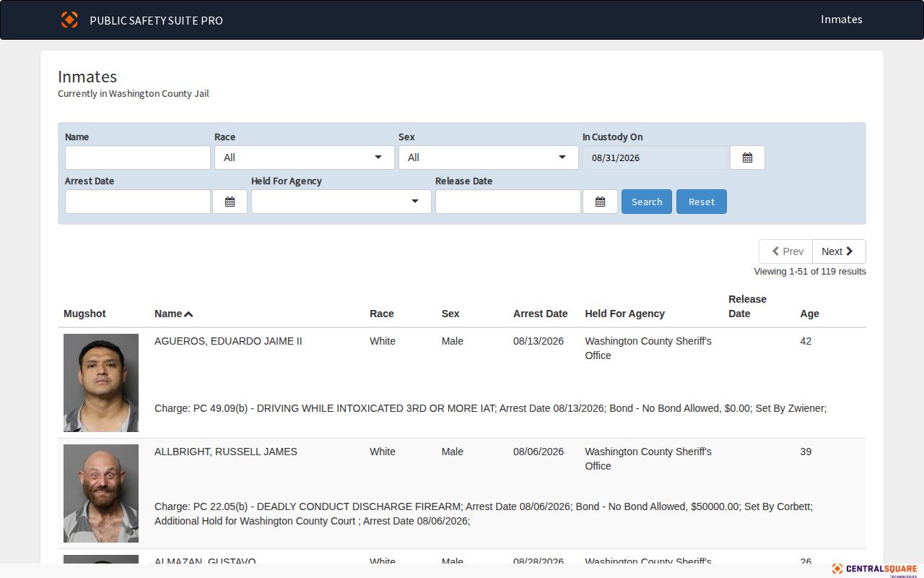Click the Public Safety Suite Pro logo icon
The width and height of the screenshot is (924, 578).
click(x=69, y=20)
